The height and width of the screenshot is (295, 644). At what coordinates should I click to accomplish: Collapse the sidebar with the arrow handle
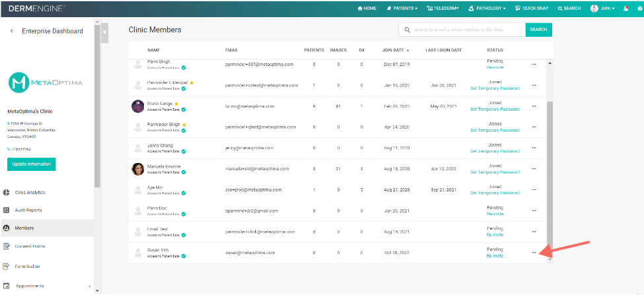104,32
